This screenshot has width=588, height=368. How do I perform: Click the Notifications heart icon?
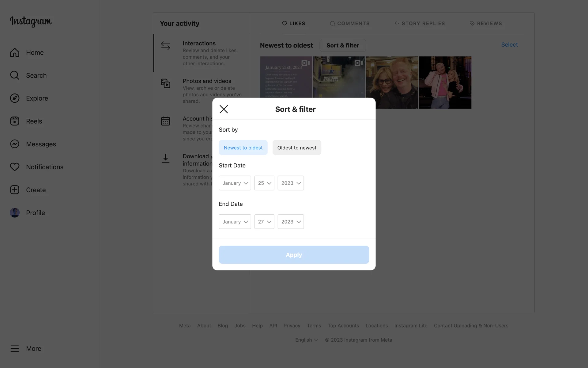(14, 167)
